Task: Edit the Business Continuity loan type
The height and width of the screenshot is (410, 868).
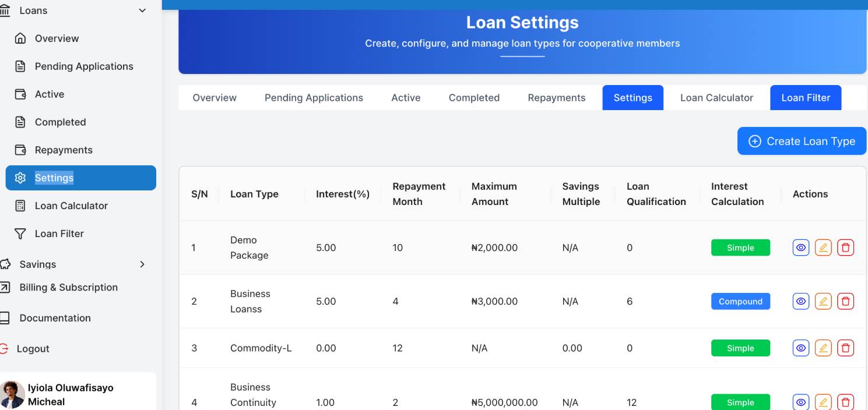Action: pos(823,402)
